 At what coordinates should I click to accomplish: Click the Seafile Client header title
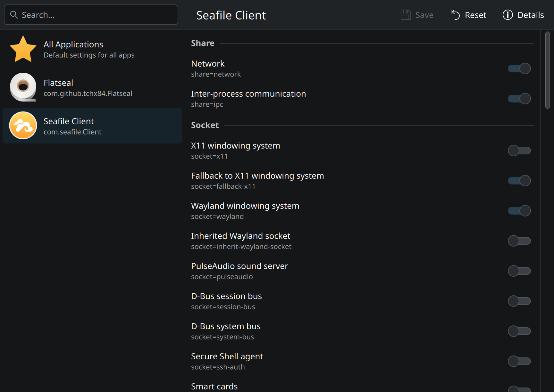pyautogui.click(x=231, y=15)
